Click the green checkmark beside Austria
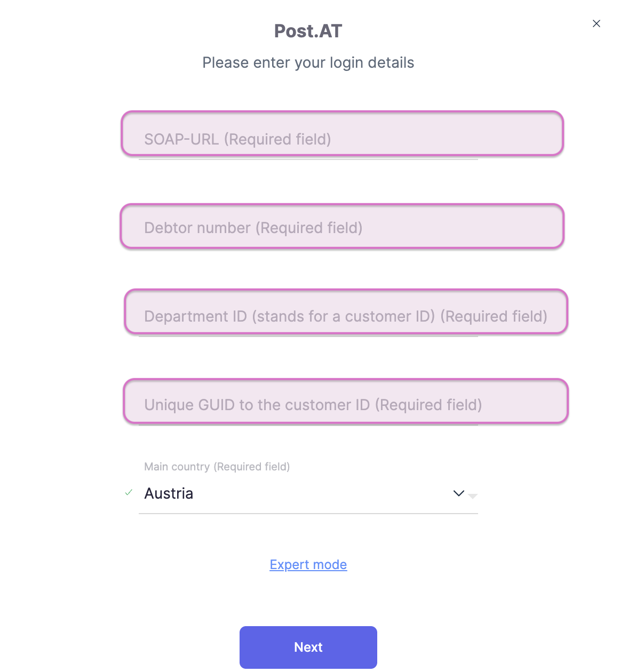The width and height of the screenshot is (620, 672). [129, 493]
